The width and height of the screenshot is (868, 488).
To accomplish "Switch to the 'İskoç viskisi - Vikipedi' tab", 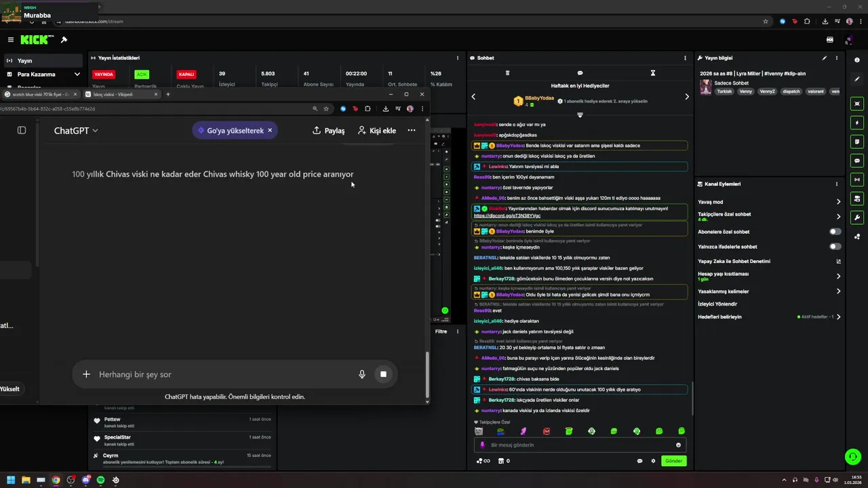I will (x=121, y=94).
